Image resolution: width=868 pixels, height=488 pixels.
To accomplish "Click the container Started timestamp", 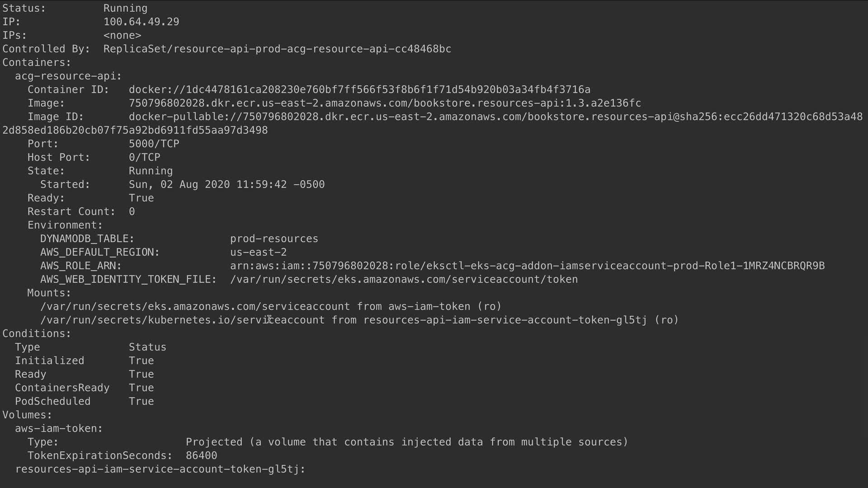I will [226, 184].
